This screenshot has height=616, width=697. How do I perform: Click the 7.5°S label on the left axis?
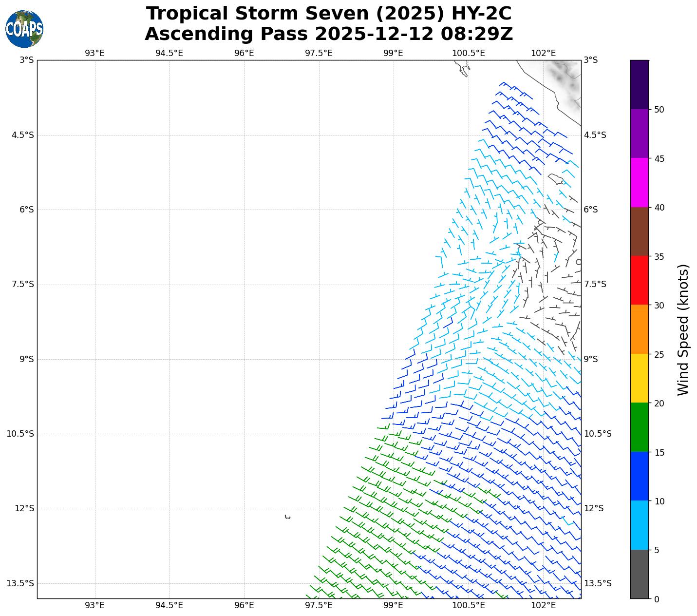click(x=22, y=285)
